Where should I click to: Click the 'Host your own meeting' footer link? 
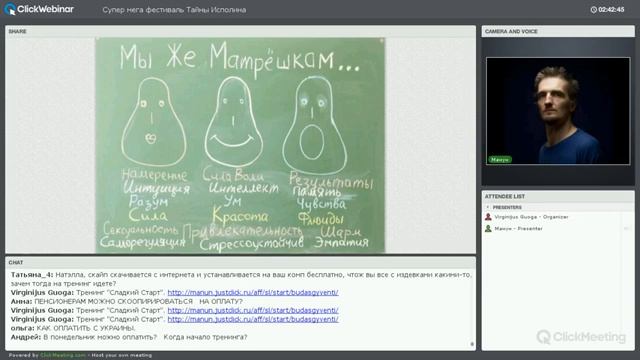tap(122, 355)
